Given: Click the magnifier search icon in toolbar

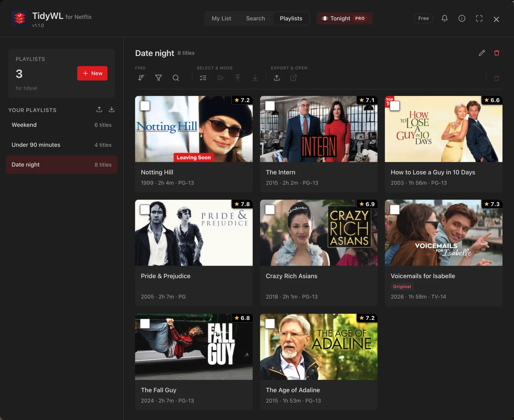Looking at the screenshot, I should (x=176, y=78).
